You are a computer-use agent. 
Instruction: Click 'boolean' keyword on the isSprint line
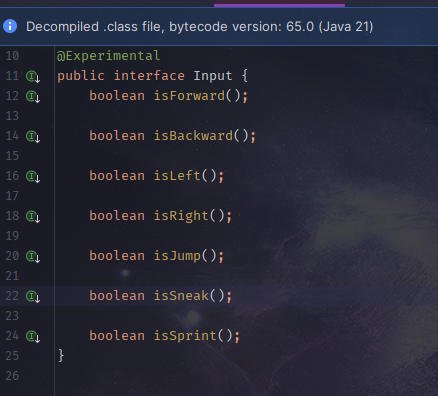tap(117, 336)
